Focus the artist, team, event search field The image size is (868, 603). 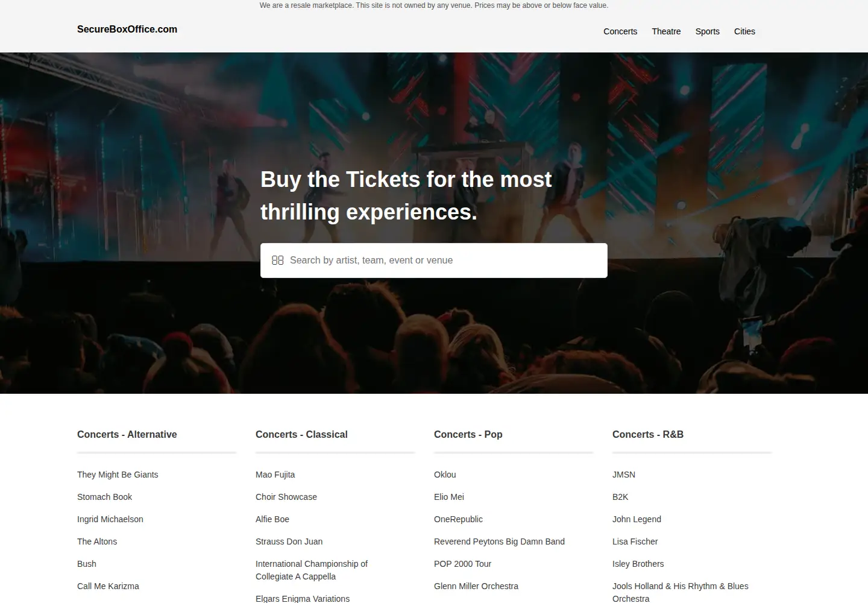tap(434, 260)
